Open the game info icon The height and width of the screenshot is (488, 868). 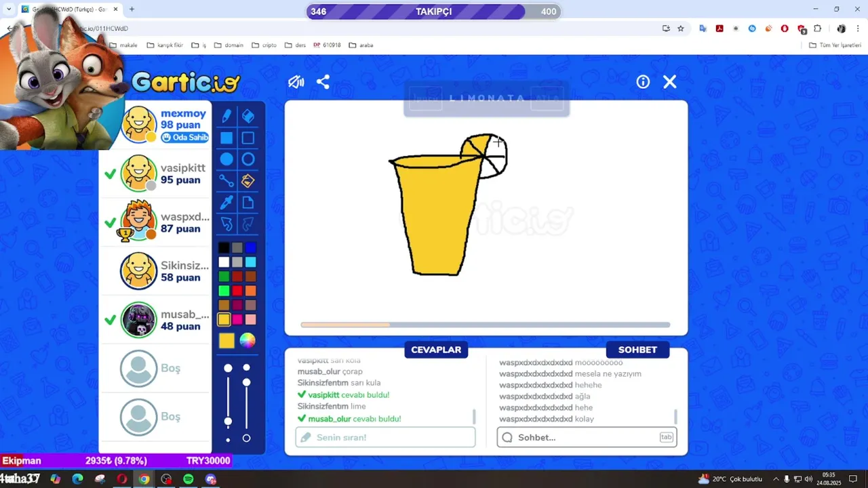click(x=643, y=82)
